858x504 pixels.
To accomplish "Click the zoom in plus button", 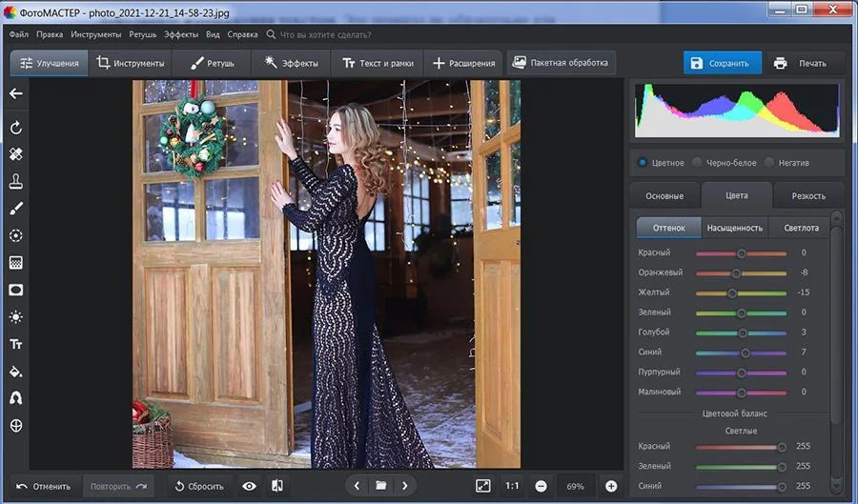I will (x=611, y=486).
